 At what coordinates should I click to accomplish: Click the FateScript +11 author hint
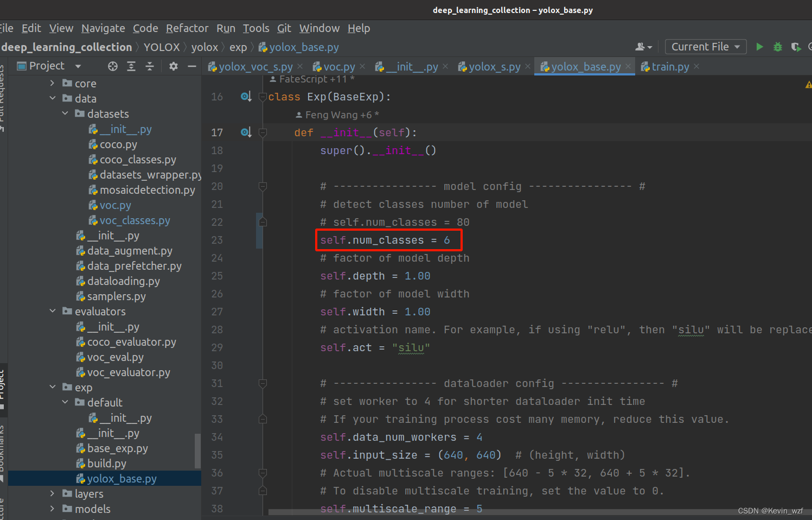tap(312, 79)
